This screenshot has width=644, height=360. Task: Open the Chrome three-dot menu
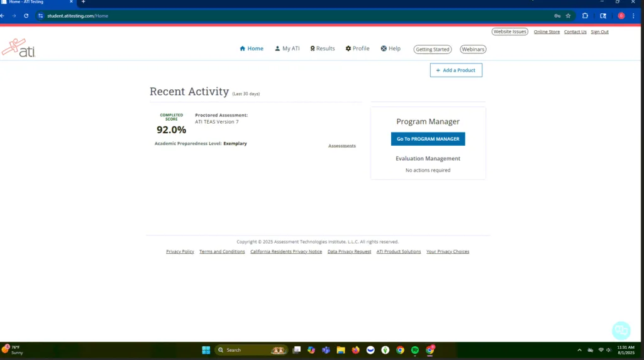(x=633, y=16)
